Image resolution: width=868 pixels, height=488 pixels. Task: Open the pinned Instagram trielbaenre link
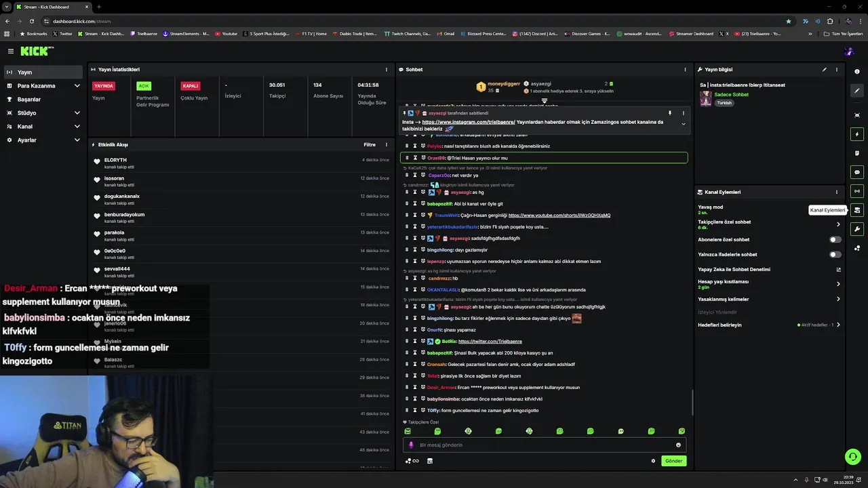469,122
